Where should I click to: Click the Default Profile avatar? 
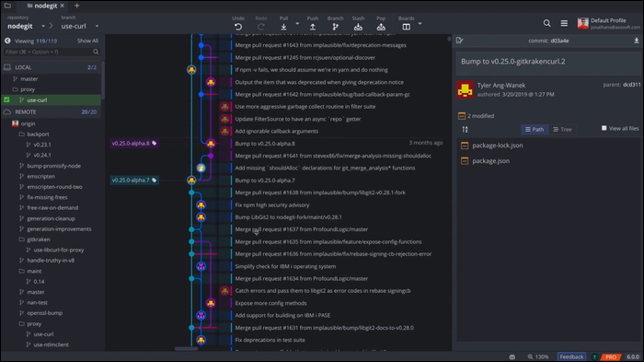point(582,23)
